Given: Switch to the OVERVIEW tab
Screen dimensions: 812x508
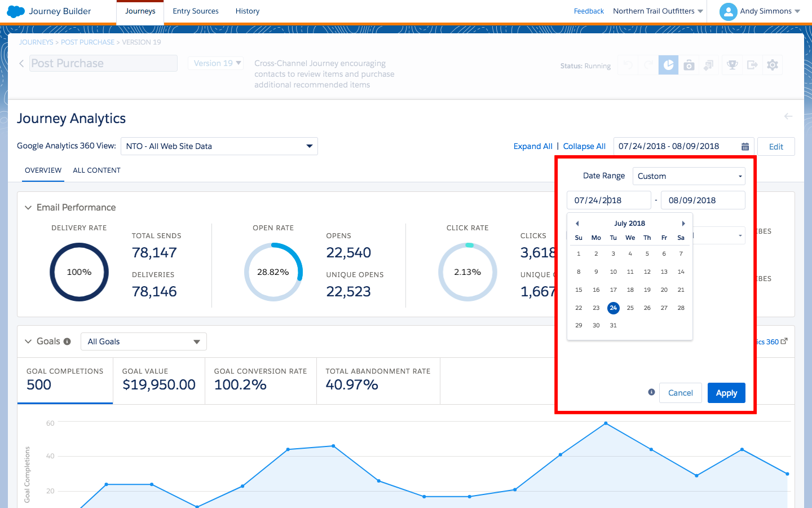Looking at the screenshot, I should click(43, 170).
